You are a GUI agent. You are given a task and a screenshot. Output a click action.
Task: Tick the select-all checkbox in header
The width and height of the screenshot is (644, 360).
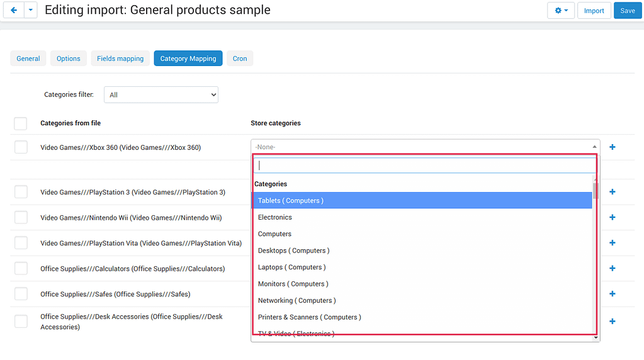tap(21, 123)
